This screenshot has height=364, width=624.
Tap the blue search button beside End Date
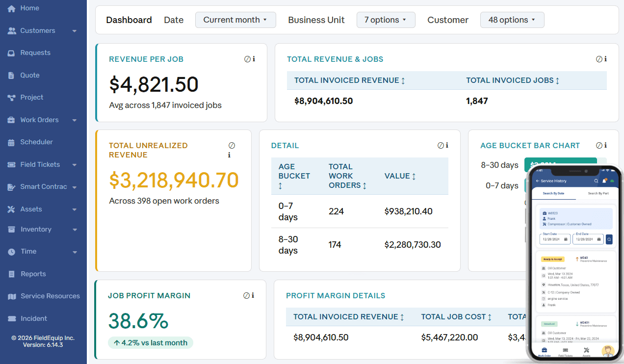(x=609, y=239)
